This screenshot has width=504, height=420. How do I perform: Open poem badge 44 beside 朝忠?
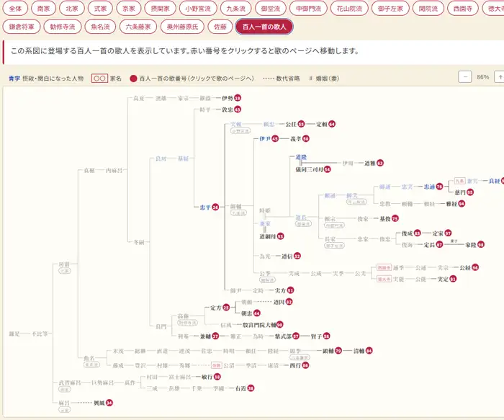[x=257, y=313]
